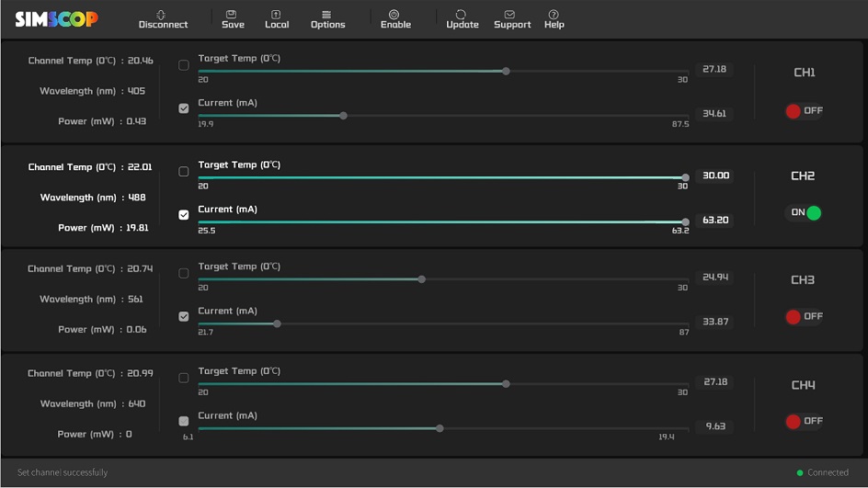
Task: Tick the CH4 Current checkbox
Action: (x=184, y=421)
